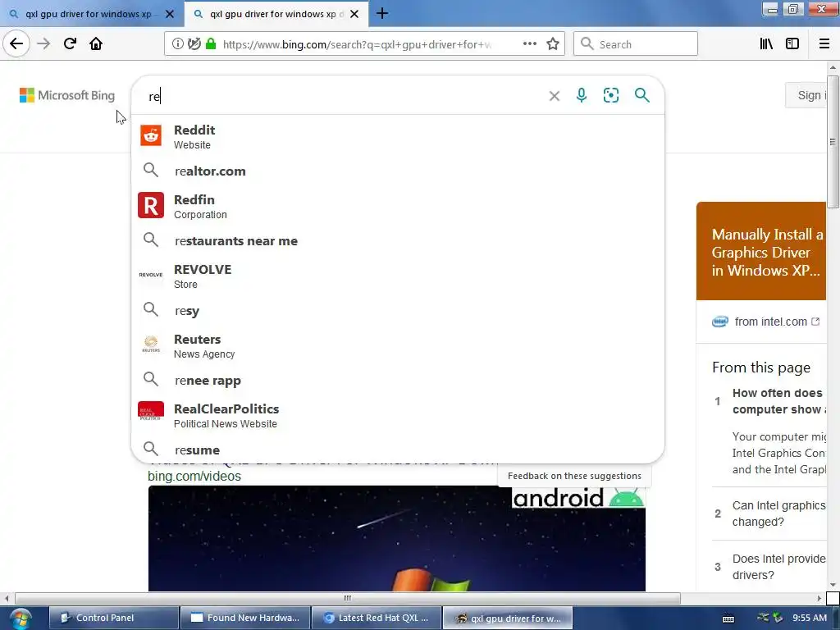The image size is (840, 630).
Task: Click the keyboard icon in system tray
Action: tap(728, 619)
